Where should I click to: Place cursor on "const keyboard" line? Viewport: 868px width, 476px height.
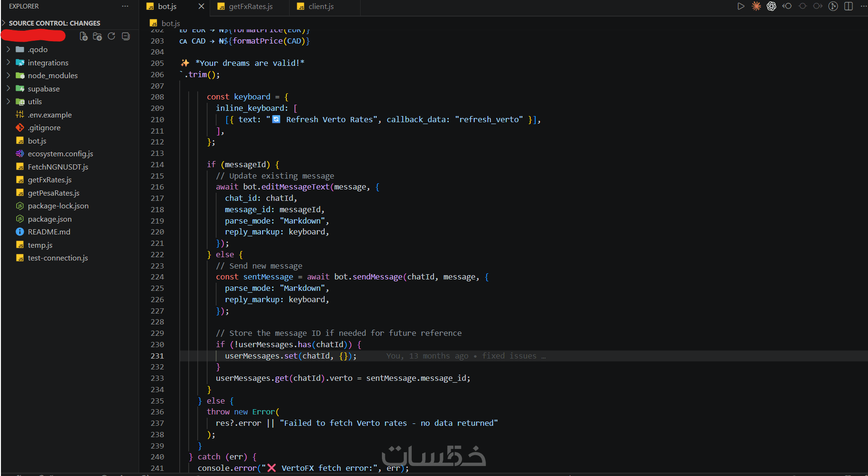click(248, 97)
